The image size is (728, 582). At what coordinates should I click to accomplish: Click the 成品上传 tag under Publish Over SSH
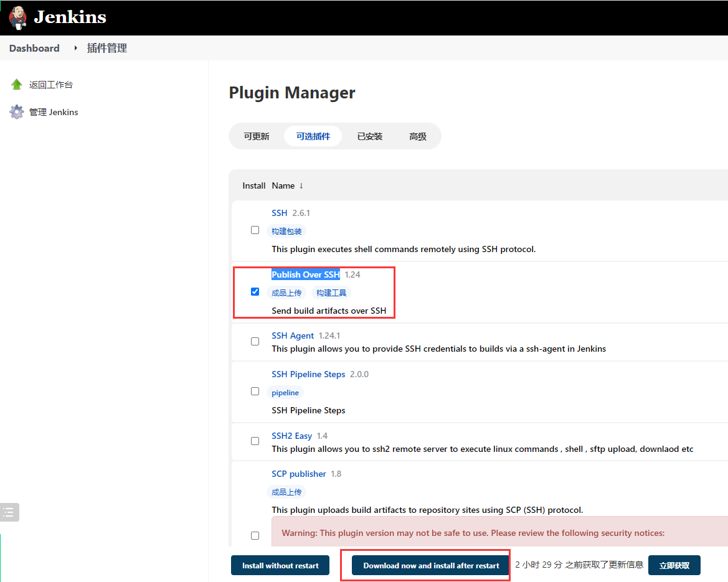(286, 293)
